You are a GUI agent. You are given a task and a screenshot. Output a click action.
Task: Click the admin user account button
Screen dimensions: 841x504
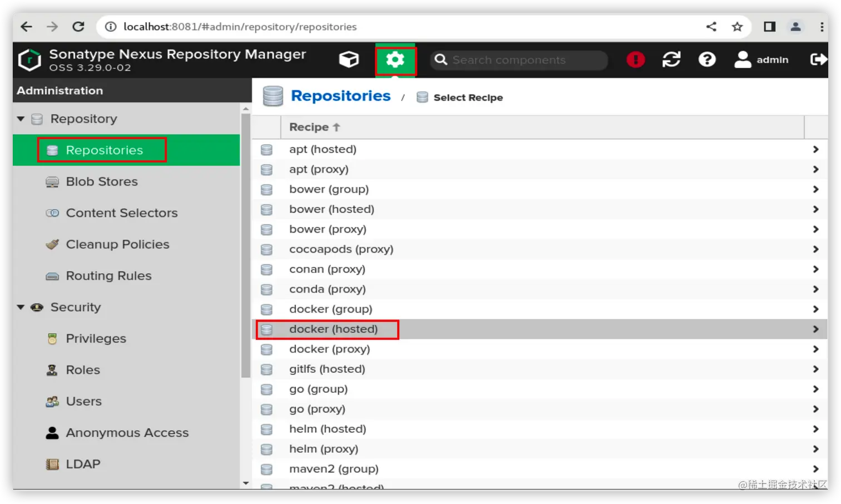pyautogui.click(x=761, y=60)
